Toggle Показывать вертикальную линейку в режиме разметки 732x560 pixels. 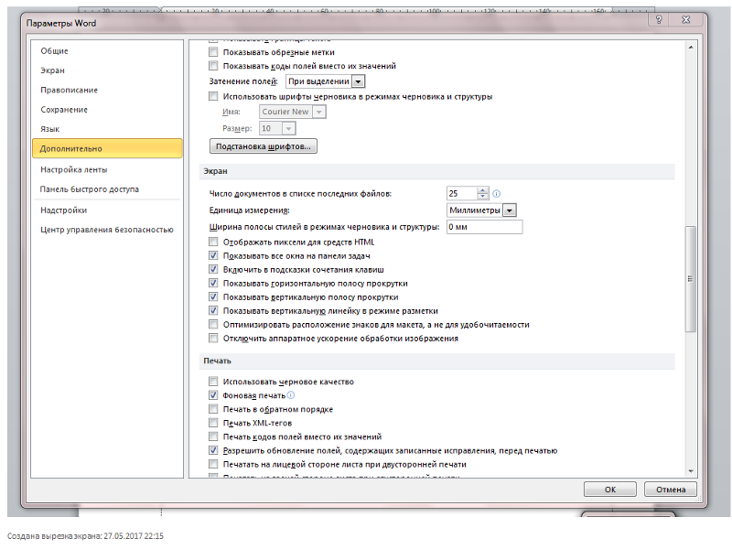[213, 311]
